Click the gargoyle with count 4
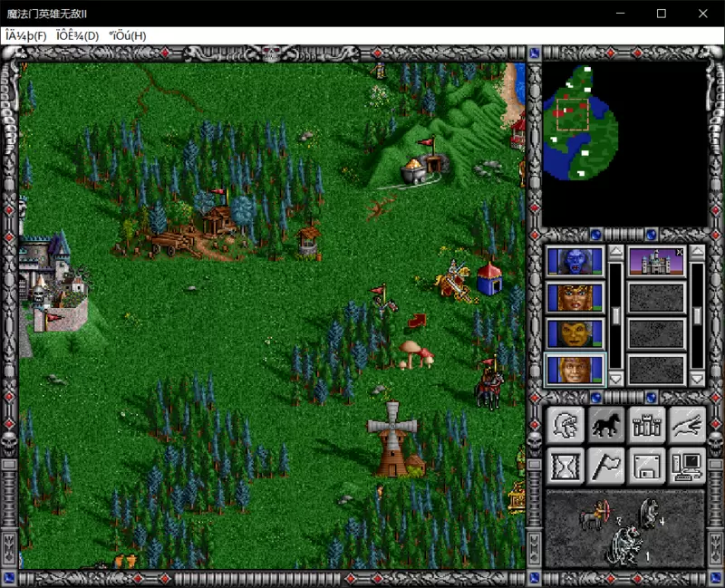 (649, 513)
